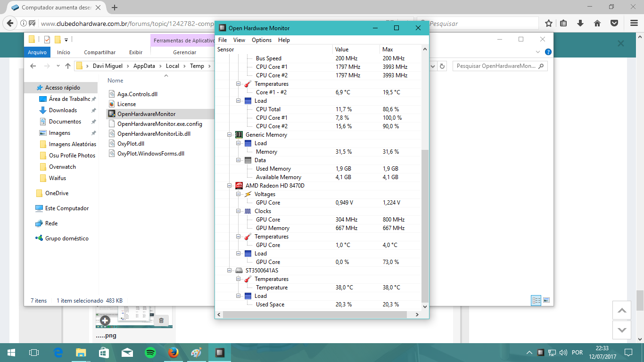Open the Arquivo tab in File Explorer
The height and width of the screenshot is (362, 644).
click(37, 52)
